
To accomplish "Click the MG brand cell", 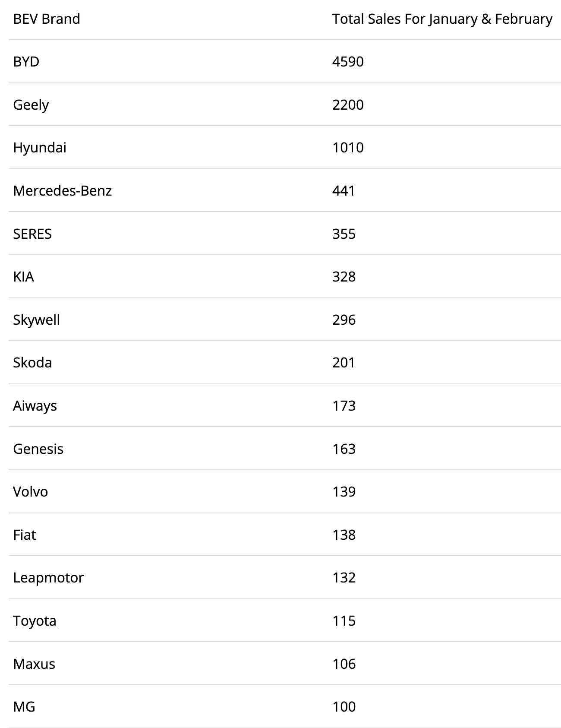I will coord(24,706).
